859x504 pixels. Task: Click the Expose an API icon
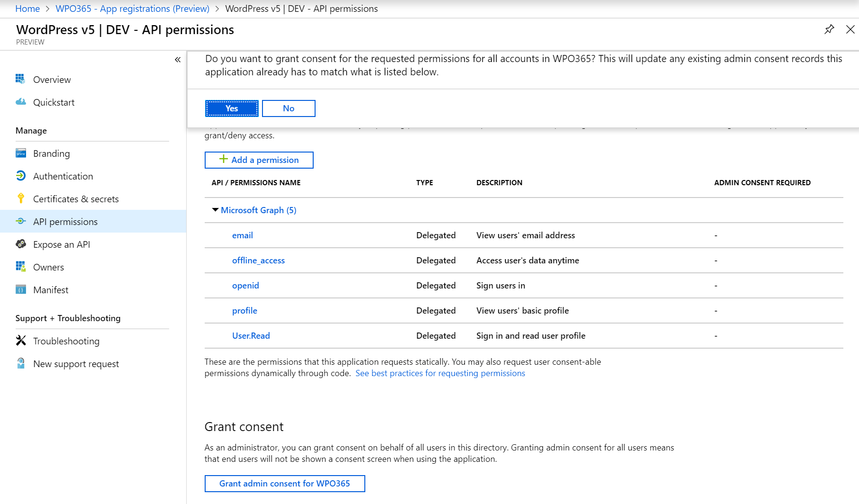[20, 244]
